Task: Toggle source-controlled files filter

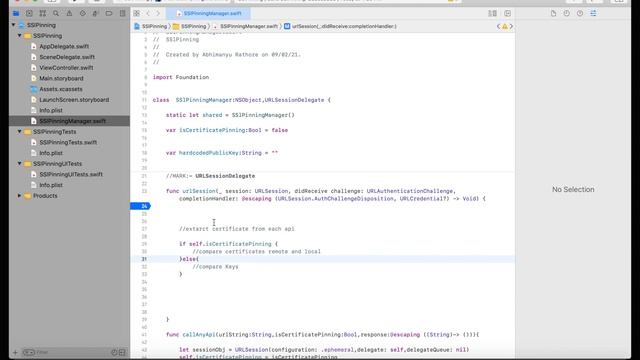Action: tap(122, 352)
